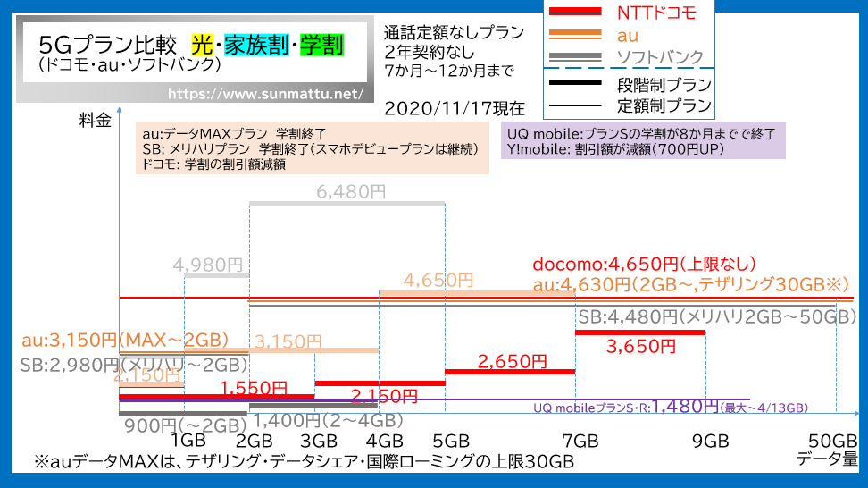This screenshot has width=868, height=488.
Task: Click the '900円(～2GB)' label
Action: pos(185,426)
